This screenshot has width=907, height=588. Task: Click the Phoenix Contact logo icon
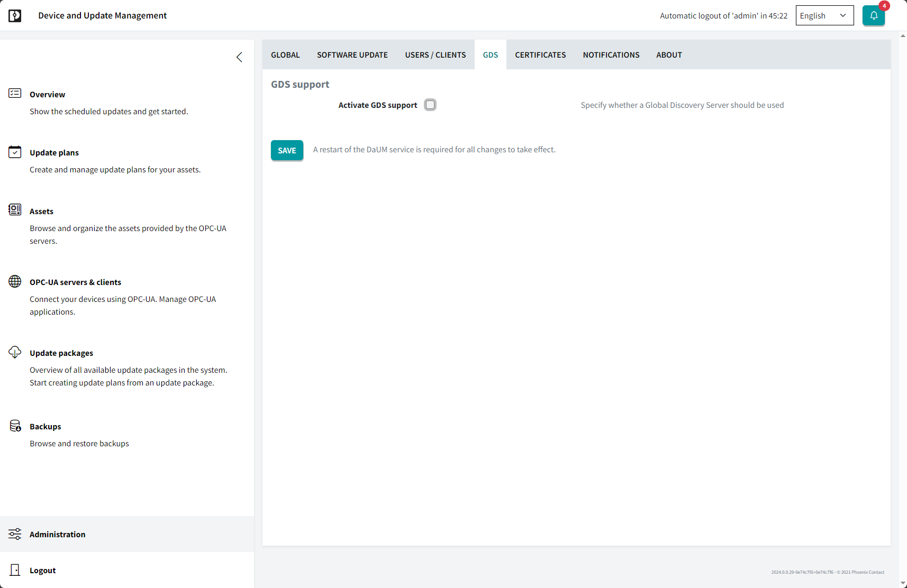(x=15, y=16)
